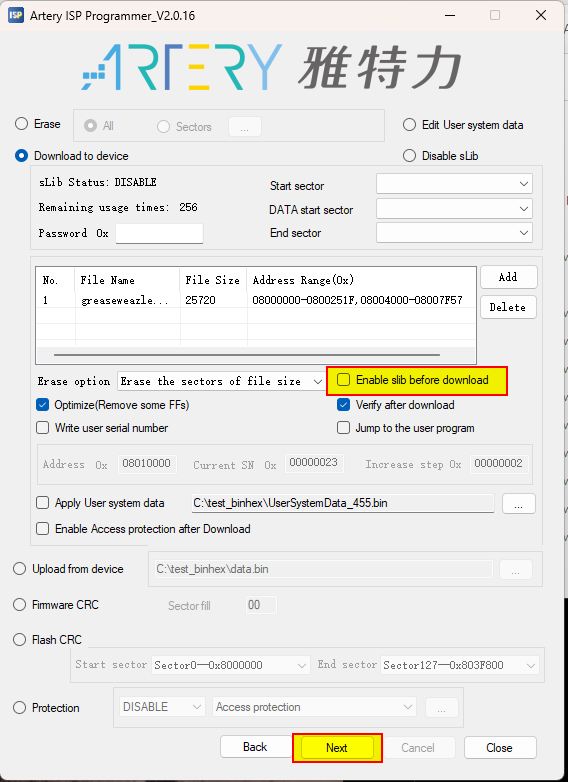Choose the Firmware CRC radio button

tap(19, 605)
